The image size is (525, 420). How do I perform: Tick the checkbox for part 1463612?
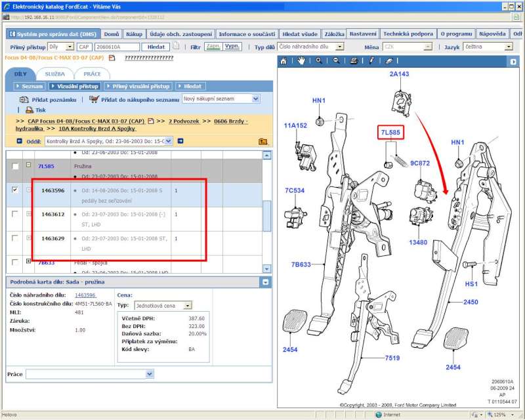(15, 215)
